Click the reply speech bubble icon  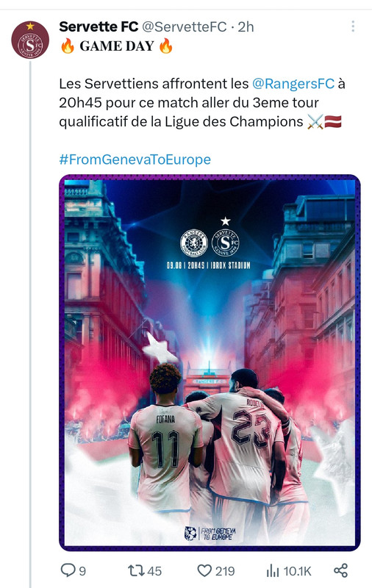68,570
